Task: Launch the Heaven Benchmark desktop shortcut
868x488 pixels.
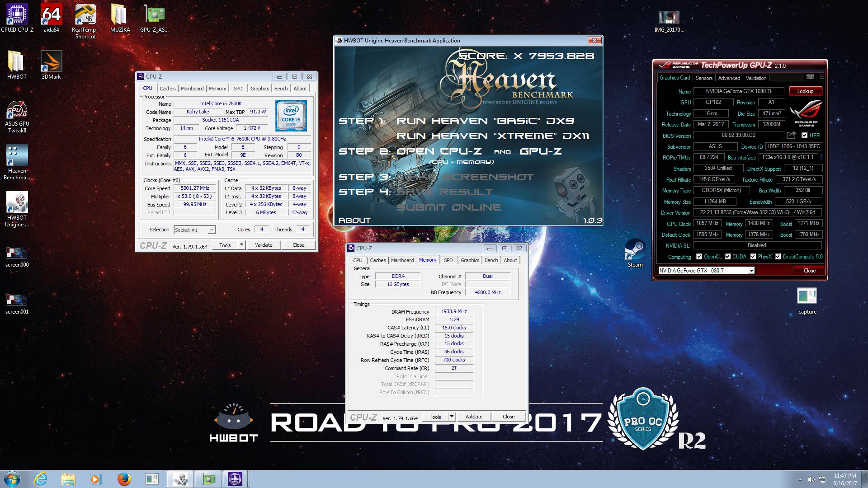Action: 17,162
